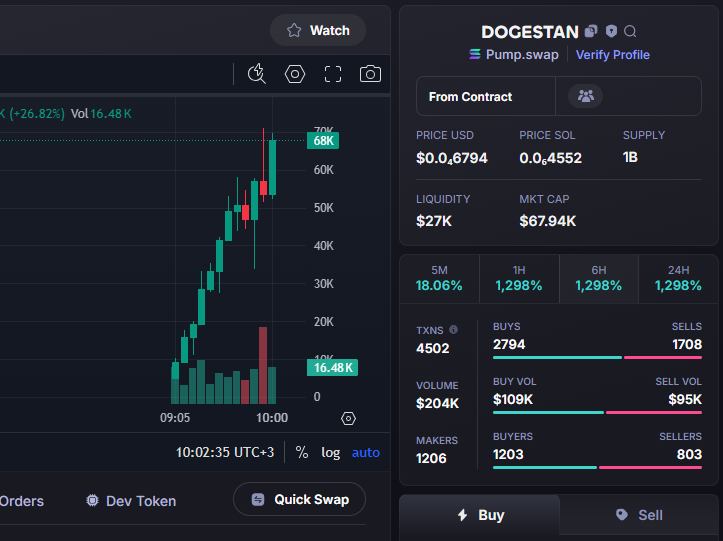The width and height of the screenshot is (723, 541).
Task: Click the Vol 16.48K indicator legend
Action: point(101,113)
